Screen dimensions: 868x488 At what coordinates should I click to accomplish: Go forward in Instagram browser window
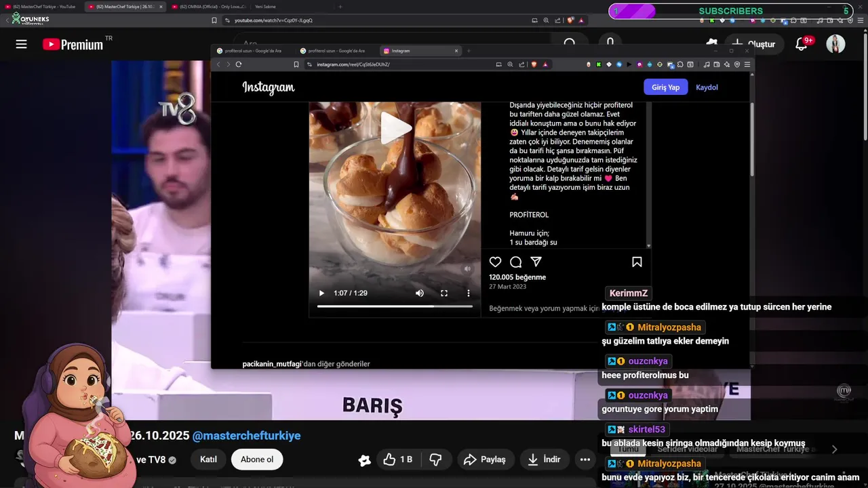click(229, 64)
